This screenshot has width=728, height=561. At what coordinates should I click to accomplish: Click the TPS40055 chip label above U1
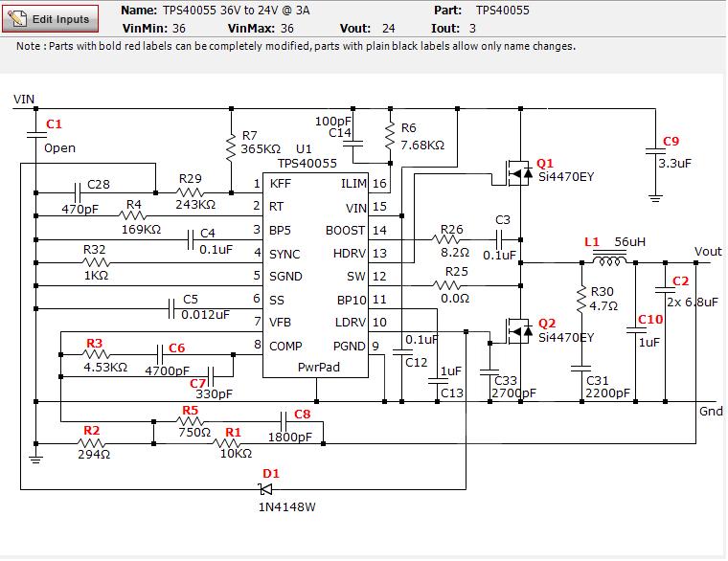coord(307,164)
